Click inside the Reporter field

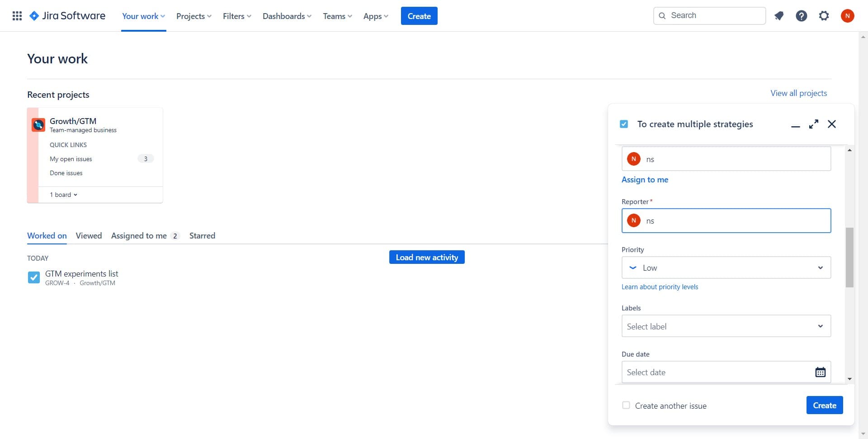[x=726, y=220]
